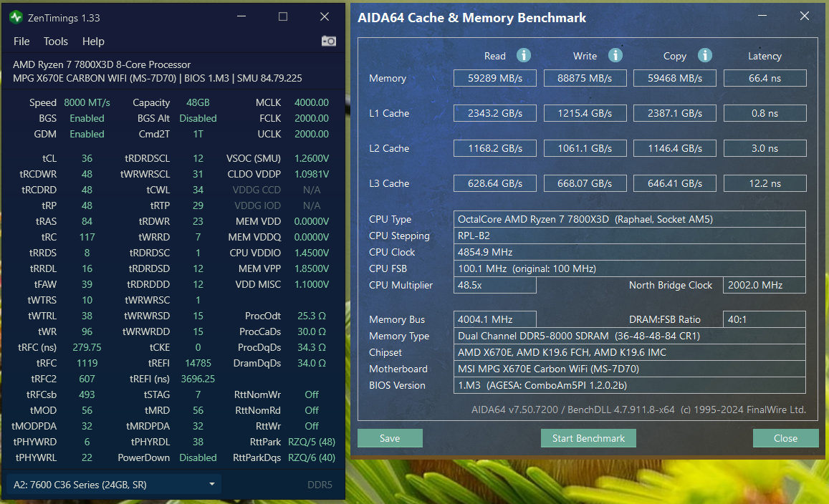The height and width of the screenshot is (504, 829).
Task: Click the tCL value 36
Action: click(x=87, y=158)
